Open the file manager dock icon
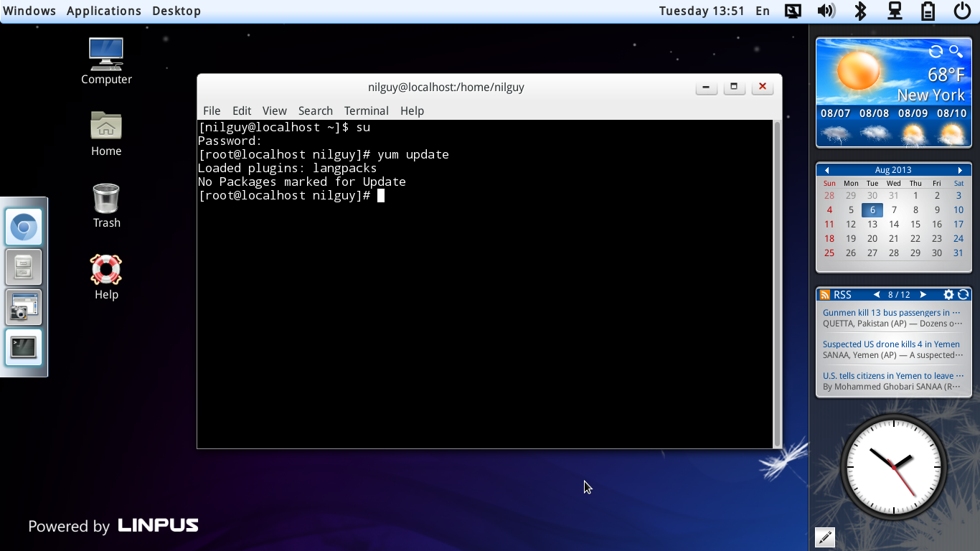Image resolution: width=980 pixels, height=551 pixels. (x=24, y=266)
